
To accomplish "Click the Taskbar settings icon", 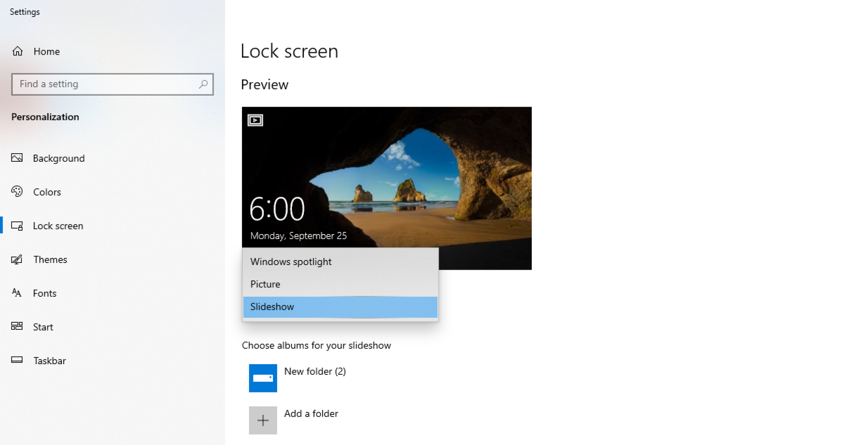I will click(17, 360).
